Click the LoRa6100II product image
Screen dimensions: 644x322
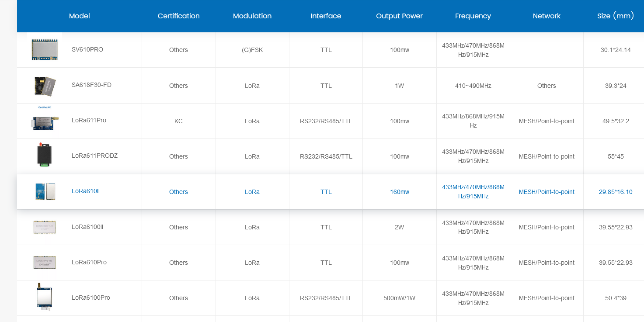point(44,227)
